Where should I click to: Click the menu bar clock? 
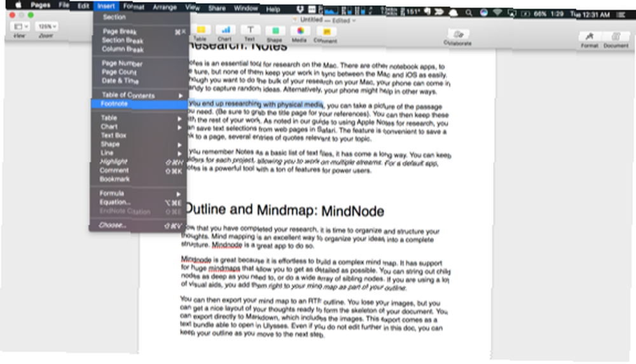coord(590,14)
